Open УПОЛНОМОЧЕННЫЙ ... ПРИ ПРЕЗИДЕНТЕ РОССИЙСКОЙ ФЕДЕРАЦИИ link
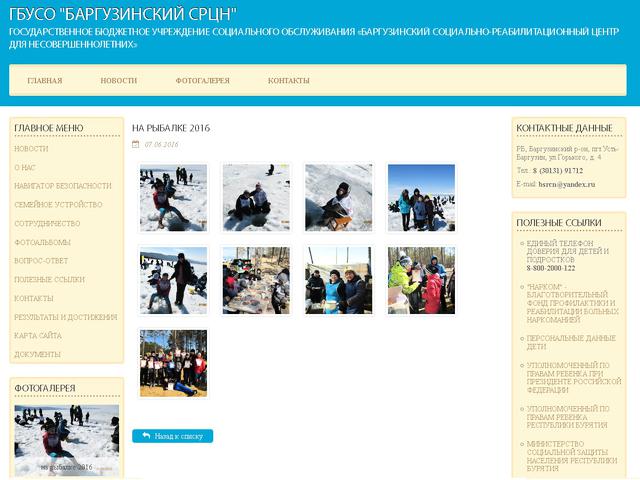This screenshot has width=640, height=480. pyautogui.click(x=574, y=378)
